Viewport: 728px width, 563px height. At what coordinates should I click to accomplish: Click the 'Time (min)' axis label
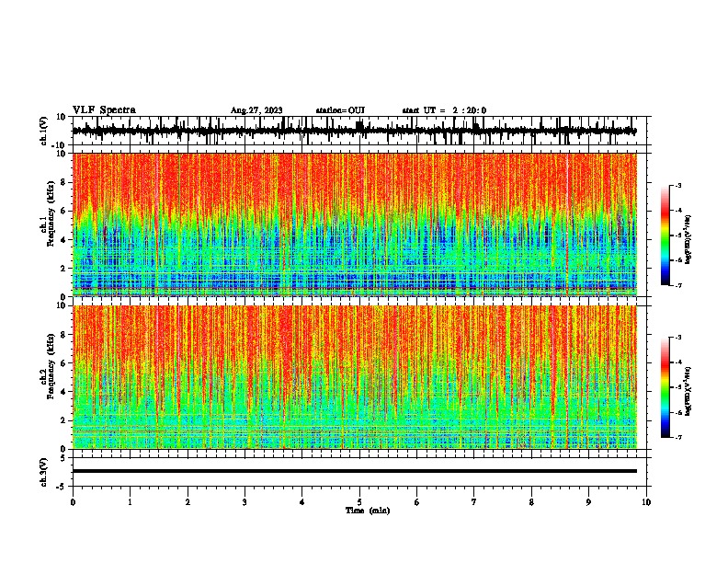pyautogui.click(x=368, y=511)
